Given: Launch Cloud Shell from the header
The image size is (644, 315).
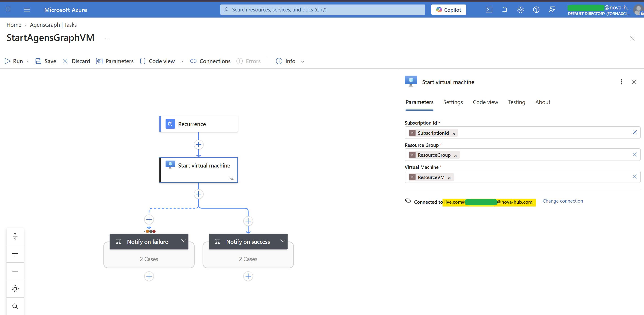Looking at the screenshot, I should (x=489, y=9).
